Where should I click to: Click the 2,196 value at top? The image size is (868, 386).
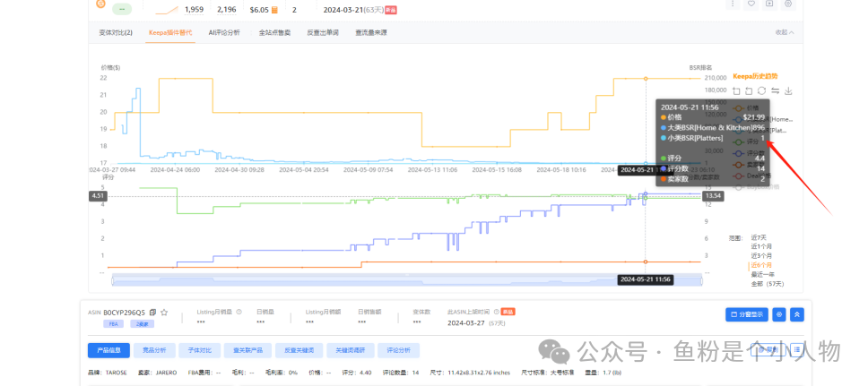(x=226, y=9)
